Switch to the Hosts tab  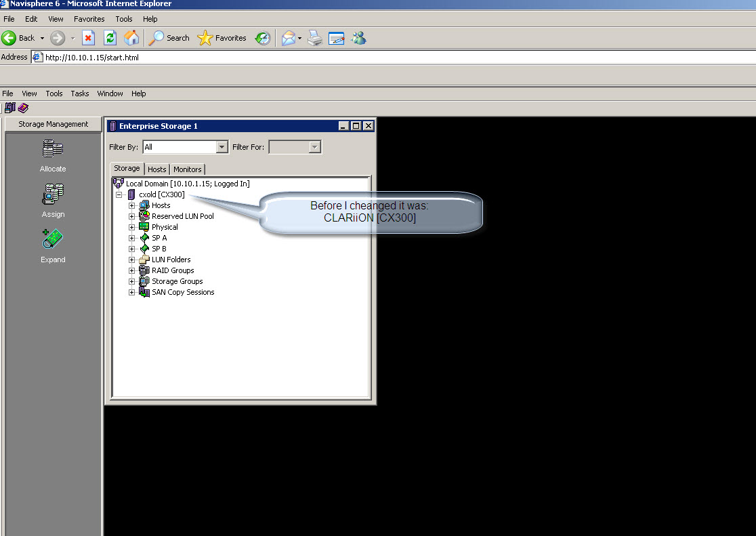click(156, 169)
